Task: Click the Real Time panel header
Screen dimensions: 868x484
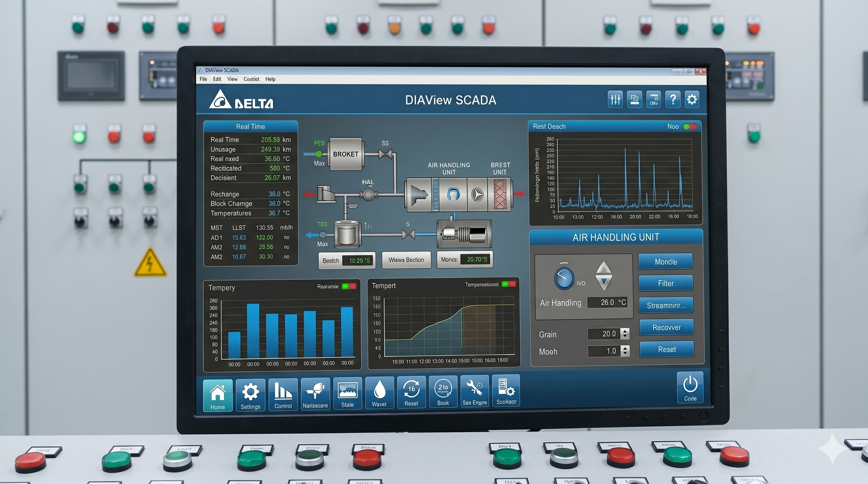Action: [x=250, y=127]
